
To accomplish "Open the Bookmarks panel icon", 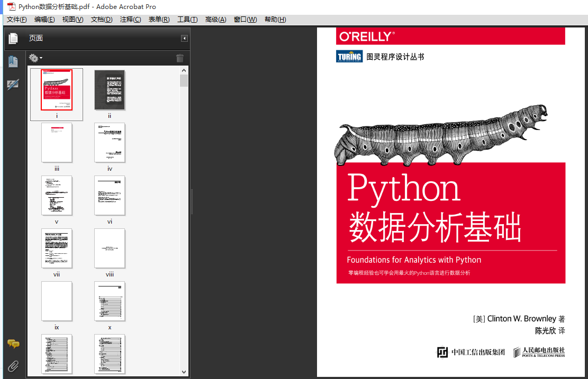I will 13,61.
